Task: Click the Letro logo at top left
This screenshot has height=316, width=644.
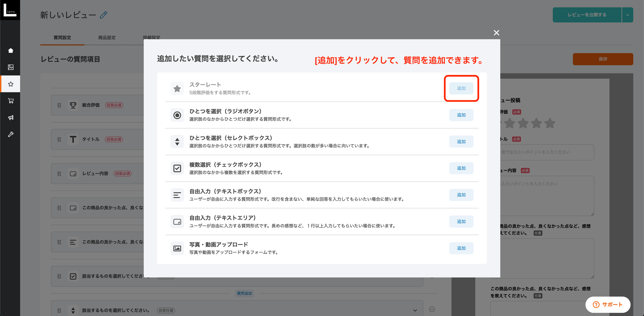Action: [x=10, y=10]
